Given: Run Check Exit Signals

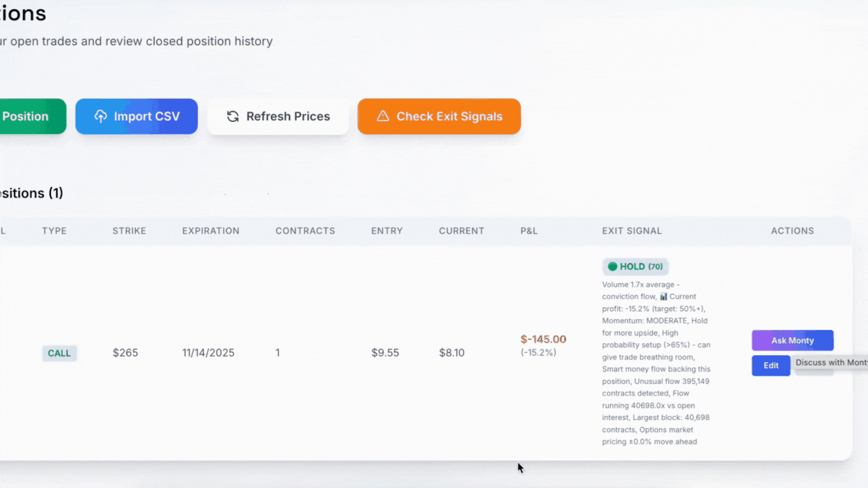Looking at the screenshot, I should click(x=439, y=116).
